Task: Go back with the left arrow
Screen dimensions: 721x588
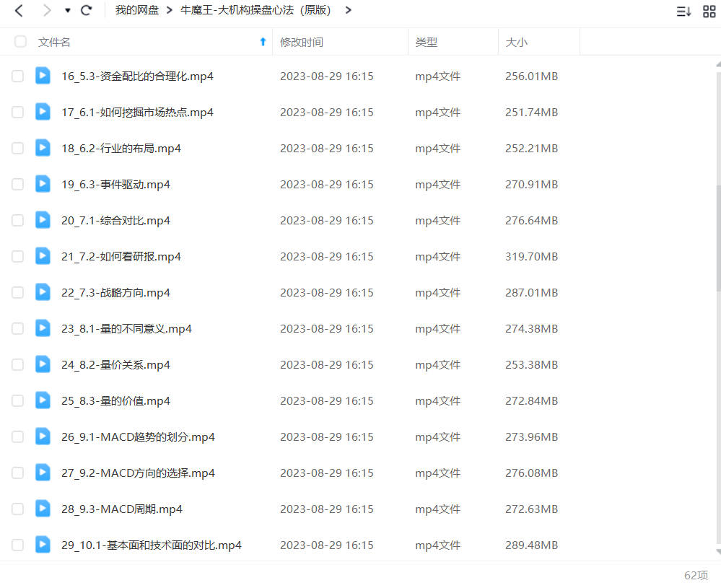Action: coord(19,10)
